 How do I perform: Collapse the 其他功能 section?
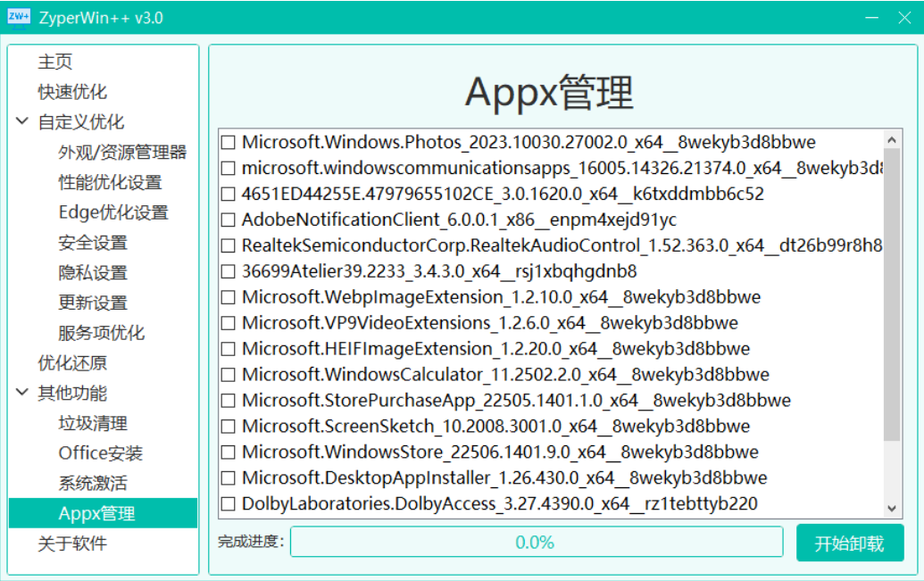click(21, 394)
